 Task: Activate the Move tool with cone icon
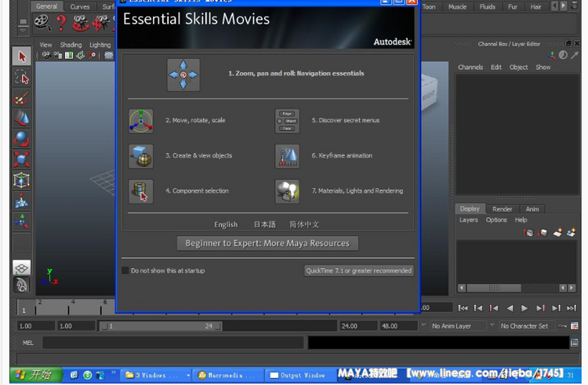(22, 118)
